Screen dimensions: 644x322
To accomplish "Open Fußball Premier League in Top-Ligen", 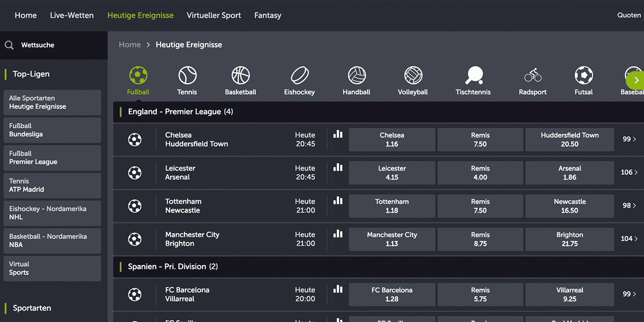I will click(x=52, y=158).
